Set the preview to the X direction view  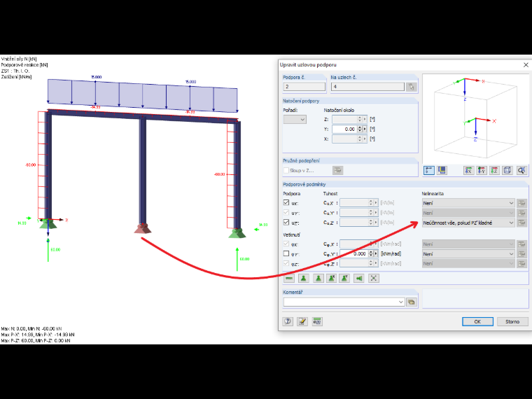pos(468,170)
